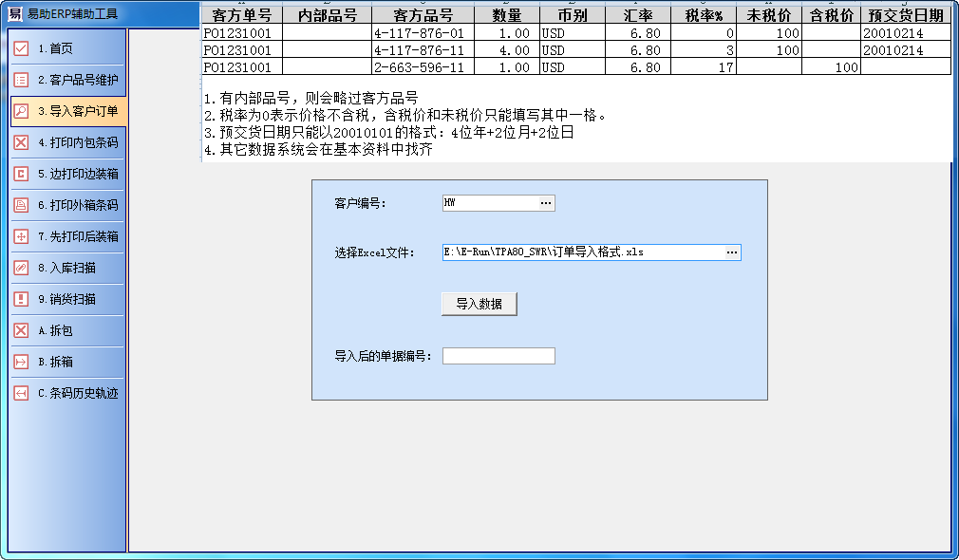Click the 导入数据 button
This screenshot has width=959, height=560.
[479, 304]
